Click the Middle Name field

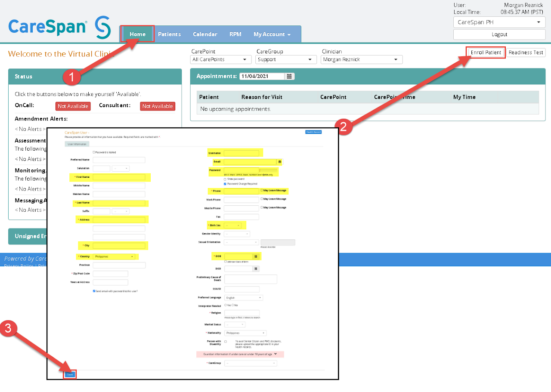119,185
